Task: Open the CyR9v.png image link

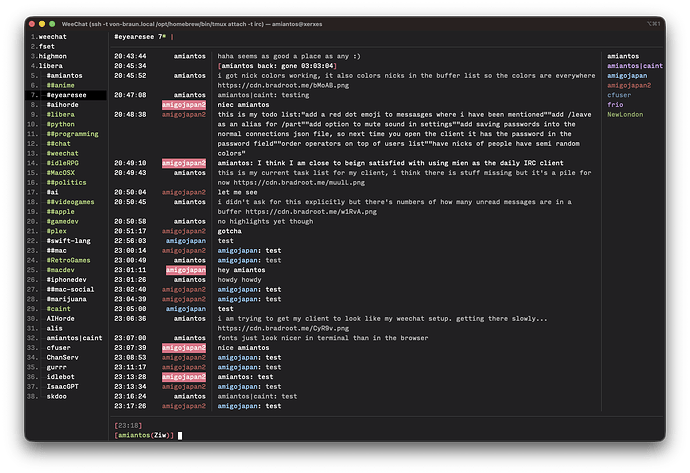Action: [283, 328]
